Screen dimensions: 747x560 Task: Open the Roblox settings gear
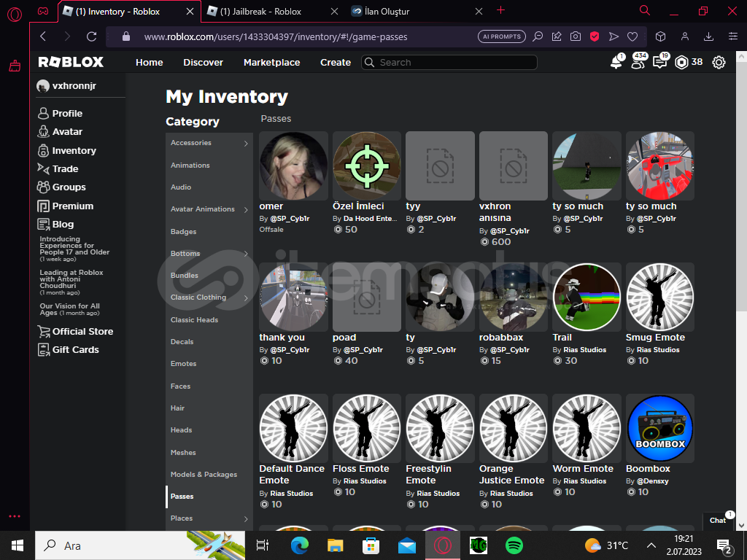(x=719, y=62)
